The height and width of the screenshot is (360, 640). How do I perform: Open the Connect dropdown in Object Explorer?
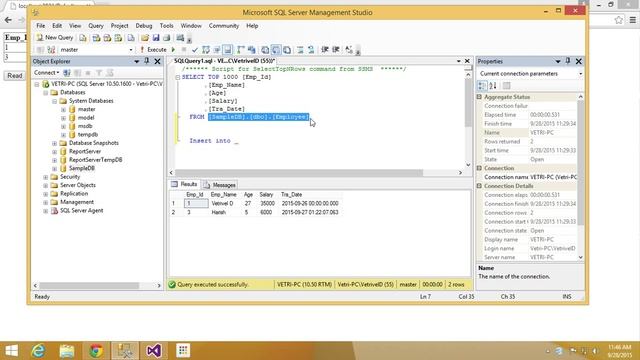46,73
